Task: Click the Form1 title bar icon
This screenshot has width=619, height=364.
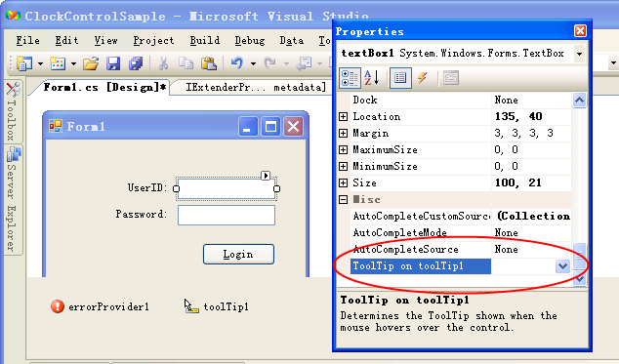Action: click(x=56, y=126)
